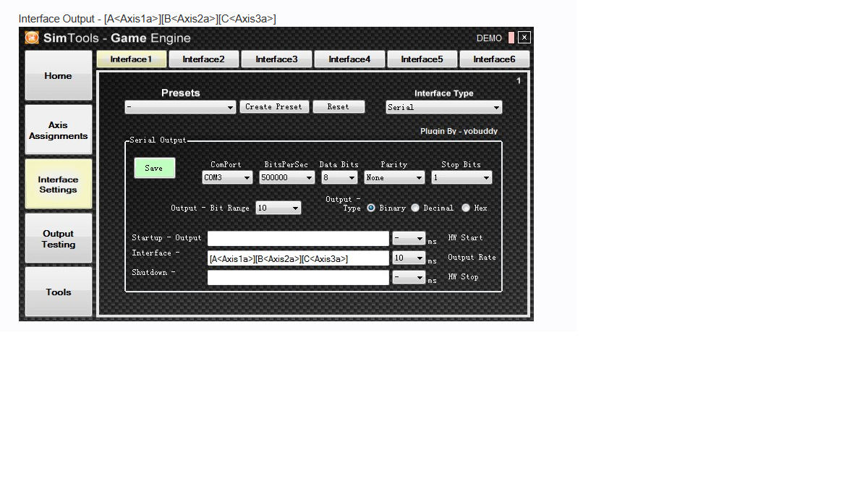868x495 pixels.
Task: Open the HW Stop ms dropdown
Action: [x=409, y=277]
